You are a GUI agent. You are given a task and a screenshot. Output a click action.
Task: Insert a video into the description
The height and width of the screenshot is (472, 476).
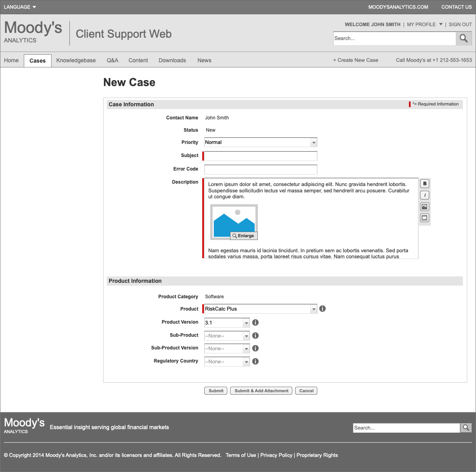pyautogui.click(x=424, y=218)
